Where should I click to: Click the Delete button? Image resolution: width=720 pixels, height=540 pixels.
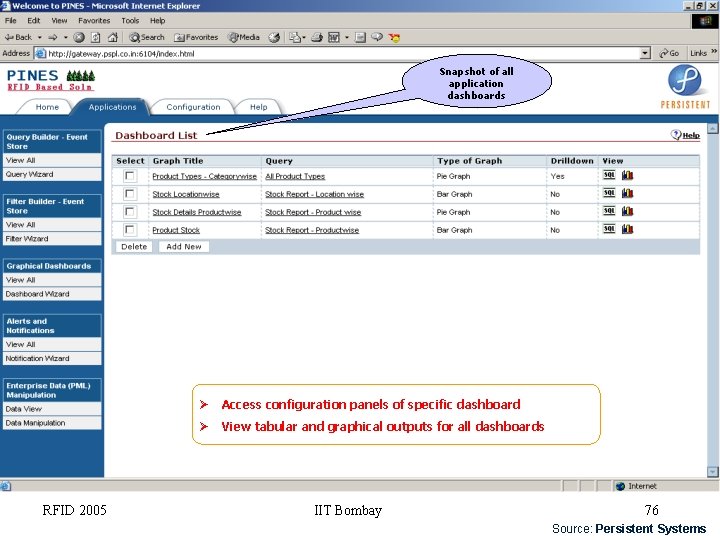(x=134, y=247)
